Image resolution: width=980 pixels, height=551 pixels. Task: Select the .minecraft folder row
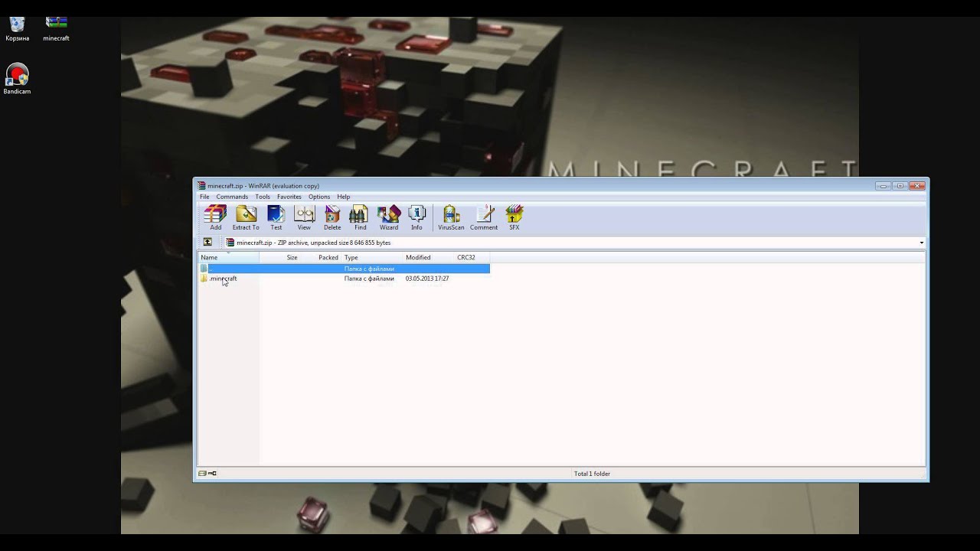pyautogui.click(x=344, y=279)
